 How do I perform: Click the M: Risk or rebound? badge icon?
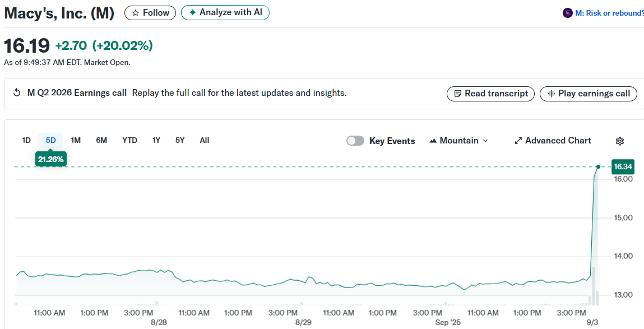(x=568, y=13)
